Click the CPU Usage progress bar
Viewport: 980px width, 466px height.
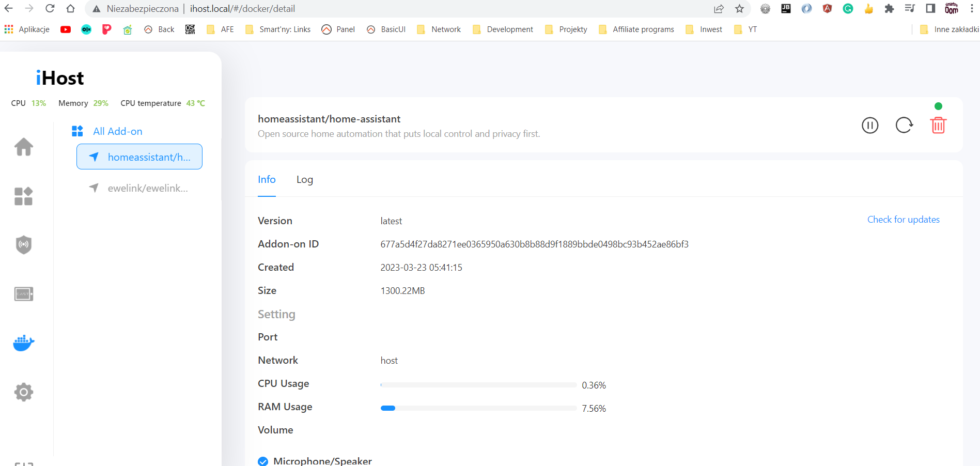478,385
